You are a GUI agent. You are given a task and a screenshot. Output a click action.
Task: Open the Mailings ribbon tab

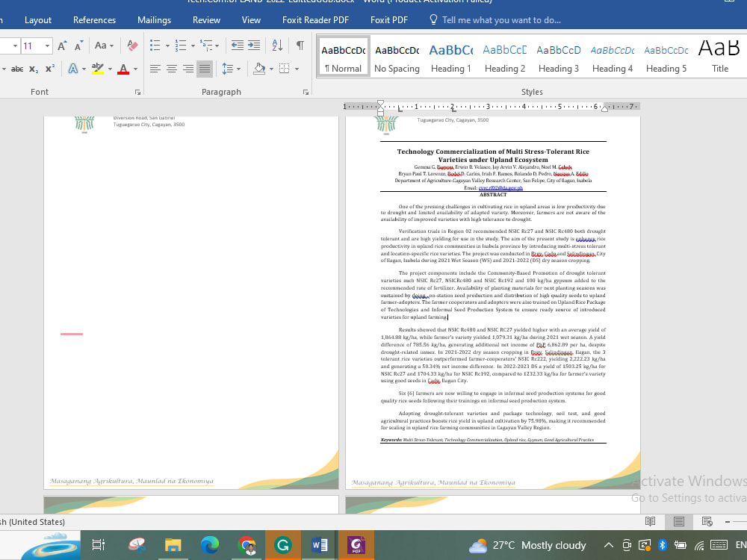pos(154,20)
